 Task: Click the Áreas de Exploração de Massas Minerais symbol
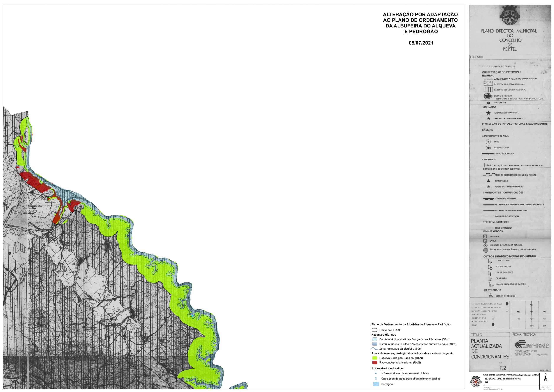(x=486, y=250)
